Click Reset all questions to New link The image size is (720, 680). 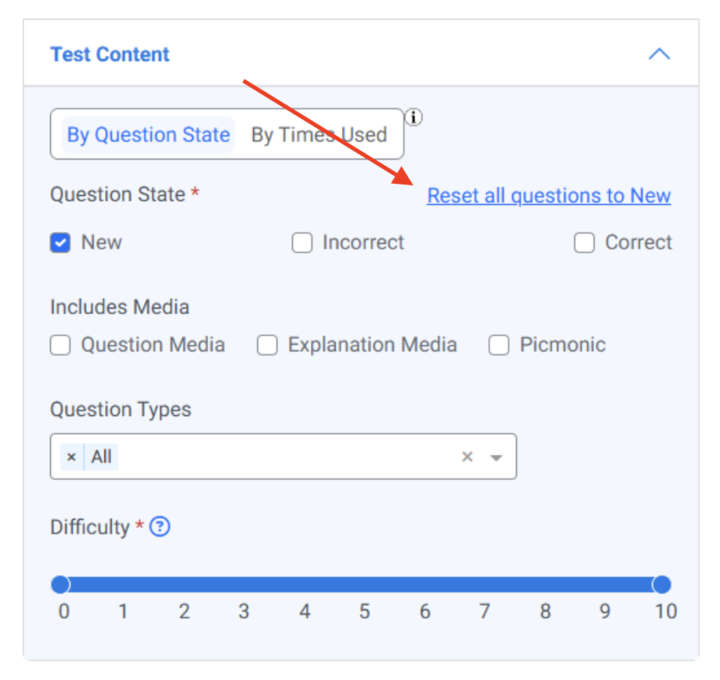549,196
